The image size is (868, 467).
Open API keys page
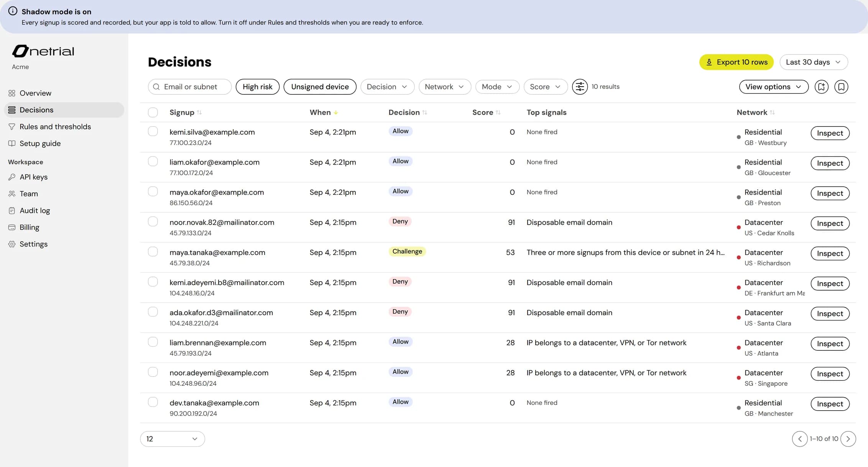[x=64, y=177]
